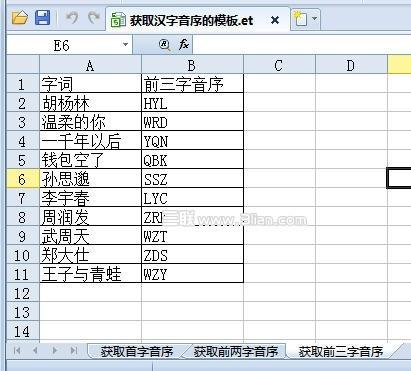Click the Redo arrow icon

pos(94,17)
